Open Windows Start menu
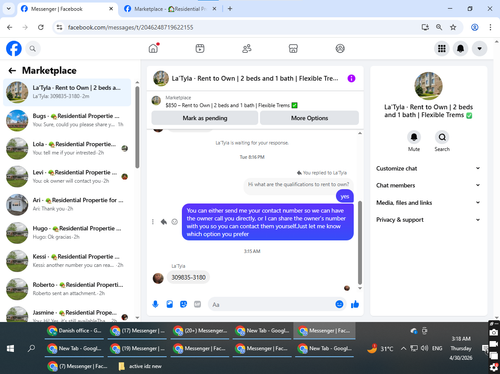The image size is (500, 374). [x=10, y=348]
